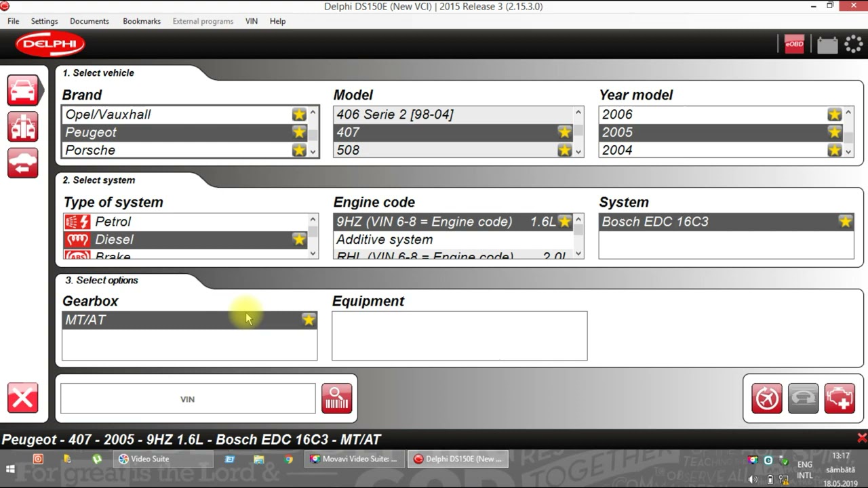Open Chrome from the taskbar
868x488 pixels.
(289, 459)
